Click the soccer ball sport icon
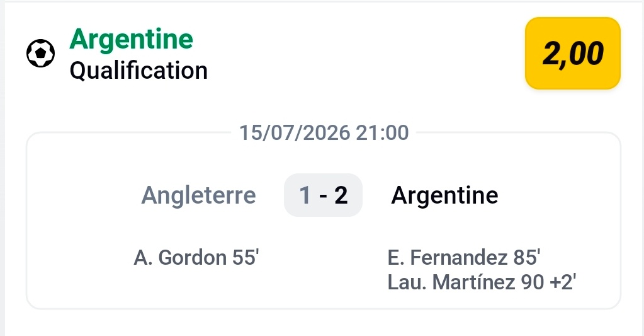Screen dimensions: 644x336 click(41, 53)
